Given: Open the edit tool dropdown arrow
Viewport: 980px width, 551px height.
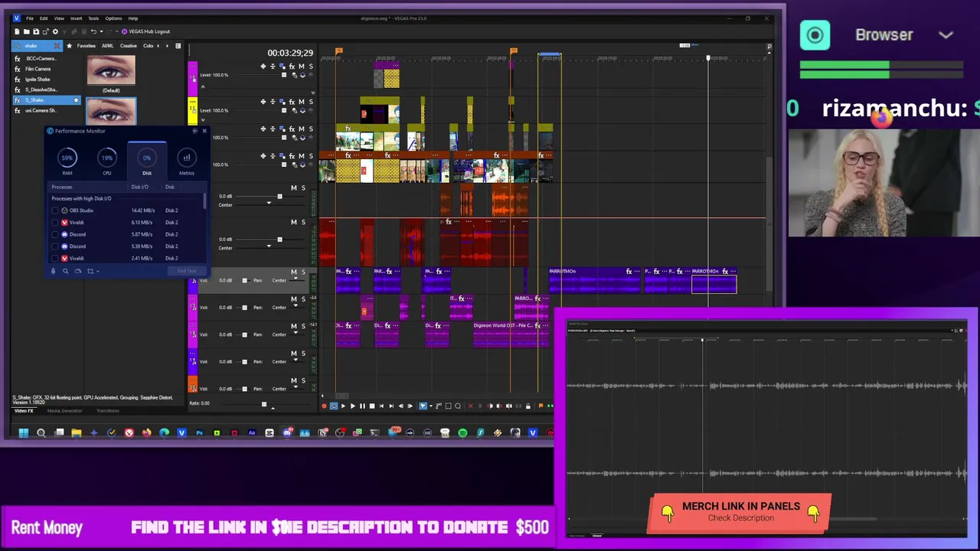Looking at the screenshot, I should click(x=431, y=406).
